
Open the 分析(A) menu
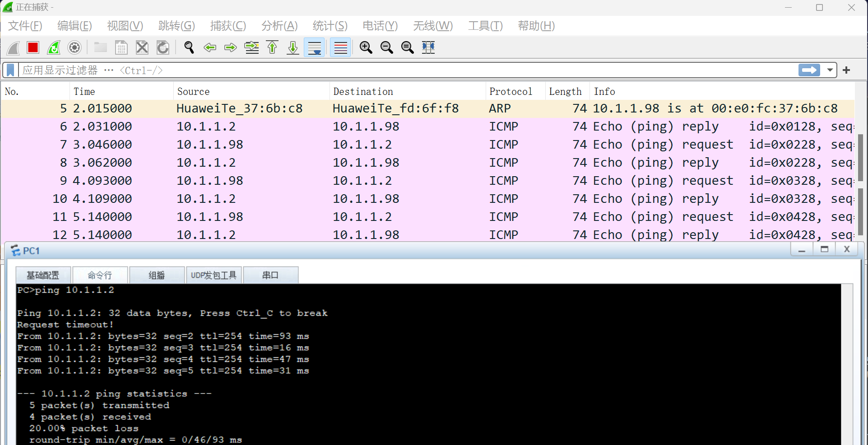pyautogui.click(x=279, y=26)
